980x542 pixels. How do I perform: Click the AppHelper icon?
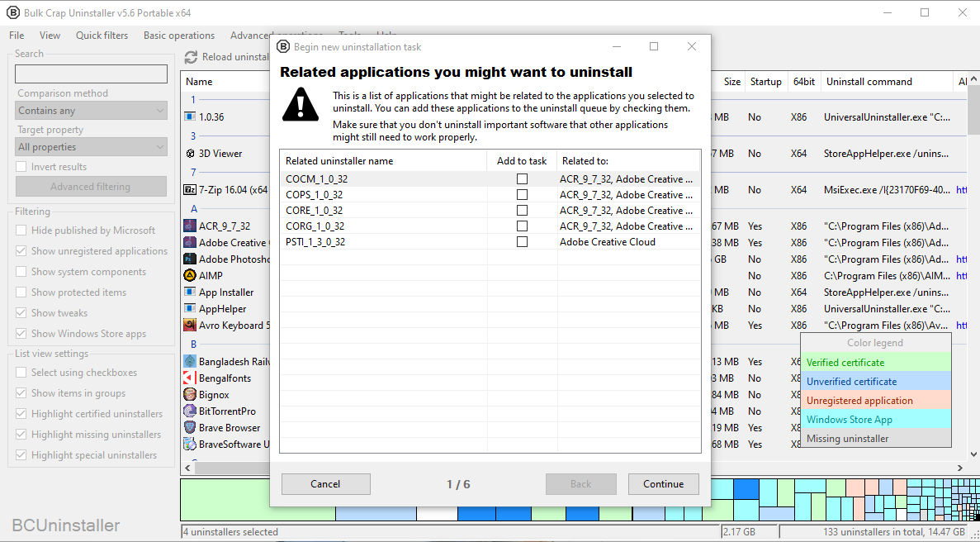pyautogui.click(x=190, y=309)
